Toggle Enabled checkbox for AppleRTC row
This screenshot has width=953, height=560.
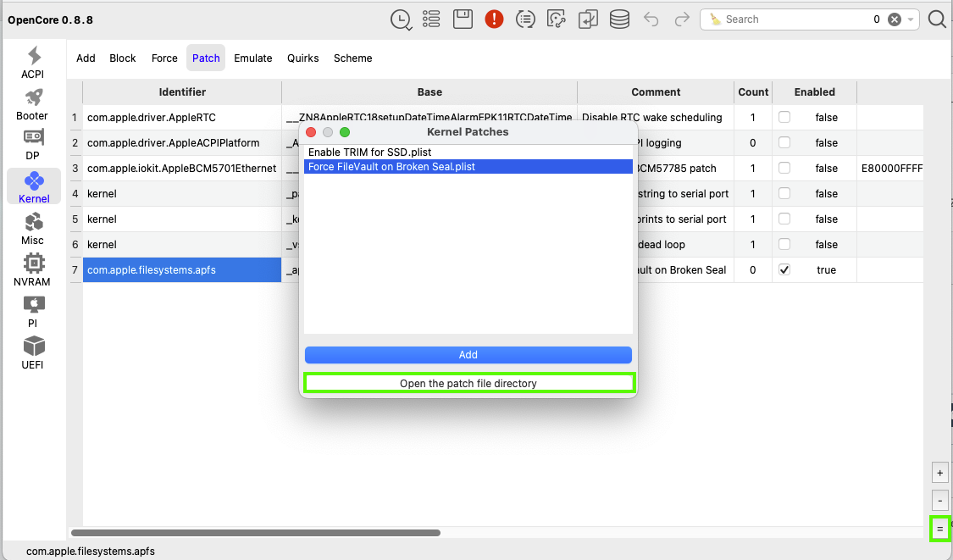784,117
